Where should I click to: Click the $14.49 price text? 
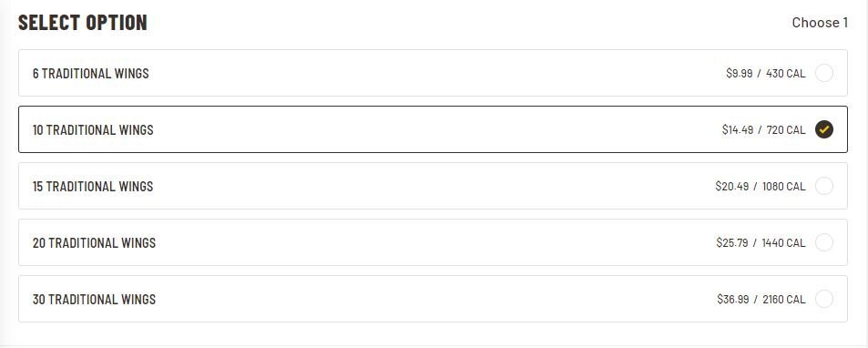738,129
